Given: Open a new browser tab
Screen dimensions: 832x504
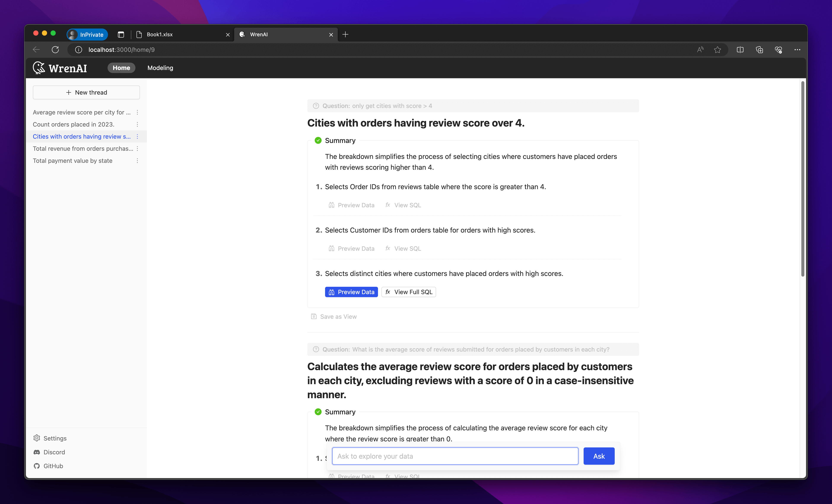Looking at the screenshot, I should [x=345, y=34].
